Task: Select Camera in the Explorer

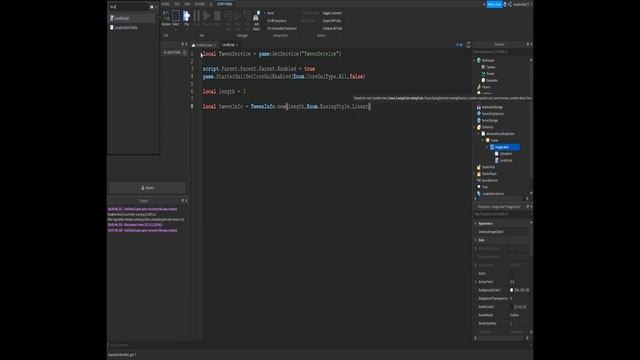Action: coord(490,67)
